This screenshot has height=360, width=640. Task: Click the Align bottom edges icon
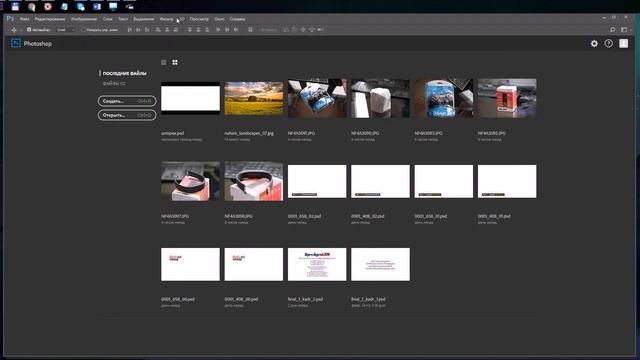click(147, 30)
